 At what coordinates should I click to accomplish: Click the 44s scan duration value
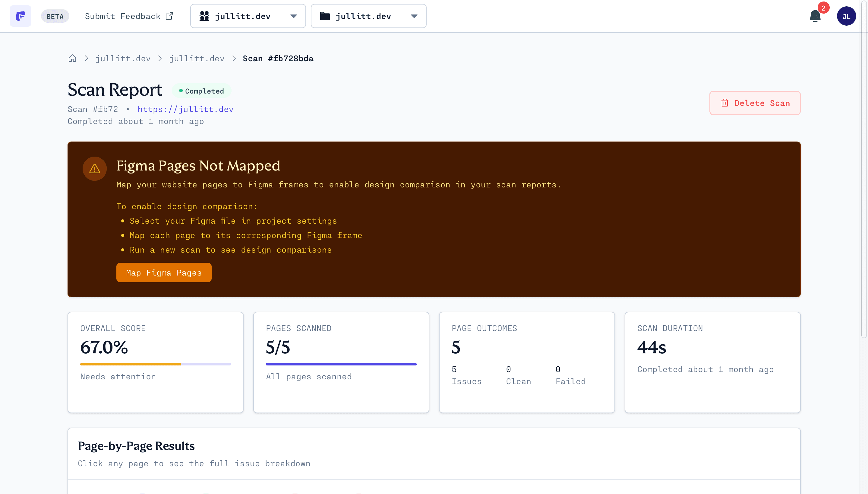click(652, 347)
